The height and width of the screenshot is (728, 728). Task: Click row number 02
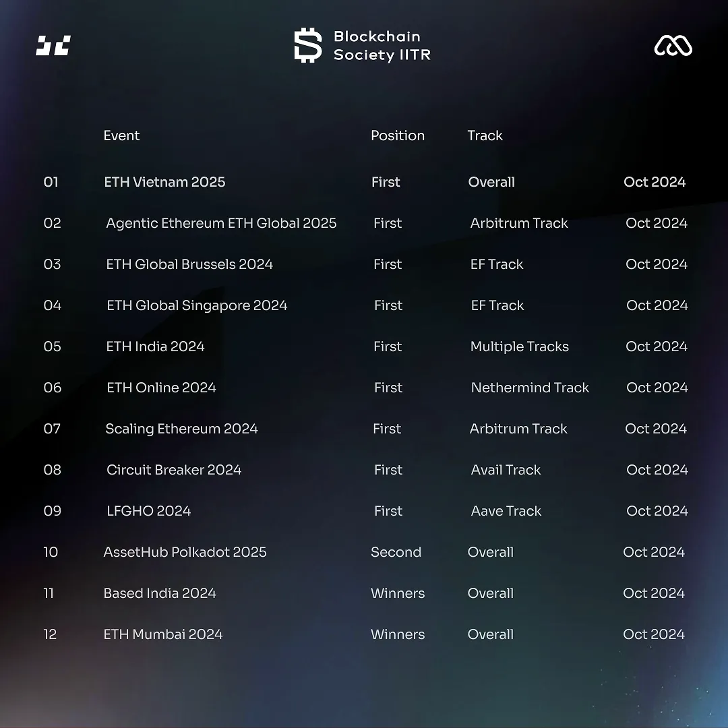click(52, 223)
